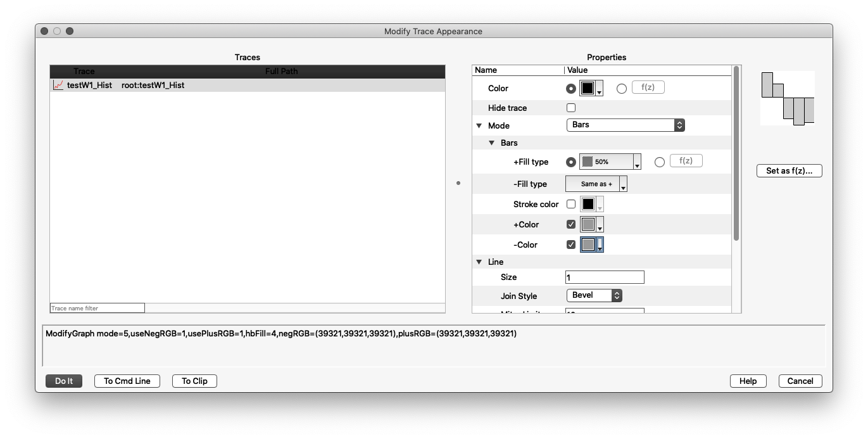Screen dimensions: 868x439
Task: Collapse the Line section triangle
Action: (479, 262)
